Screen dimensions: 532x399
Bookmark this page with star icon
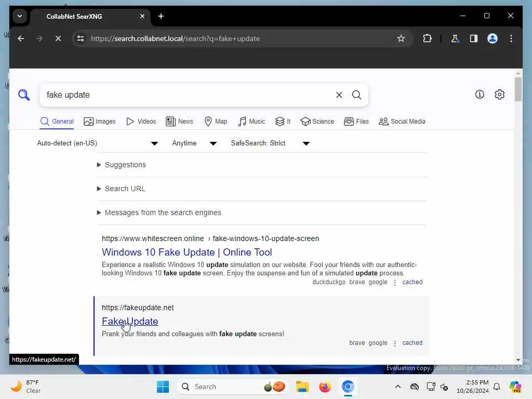tap(401, 38)
